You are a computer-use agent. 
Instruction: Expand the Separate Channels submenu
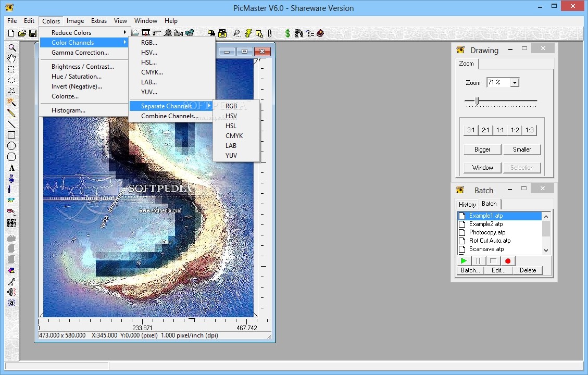click(x=171, y=106)
